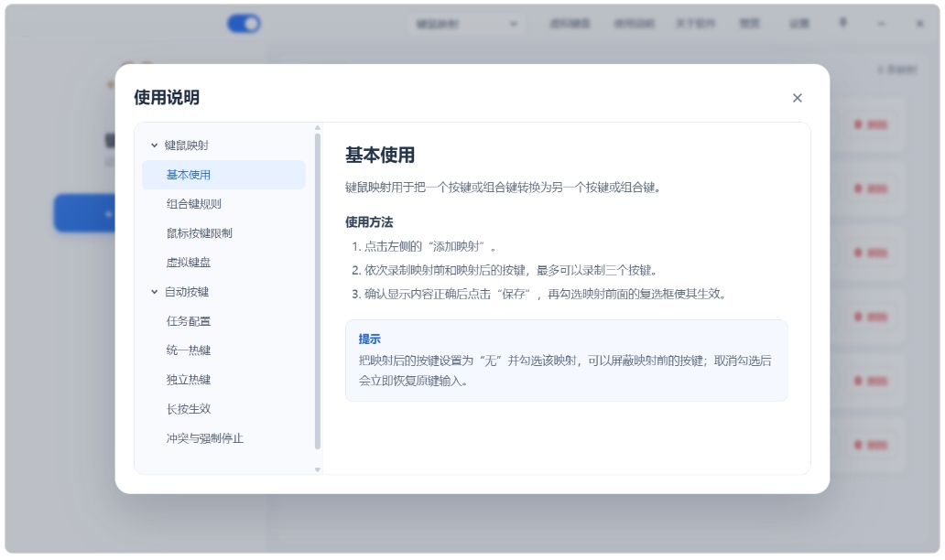Close the 使用说明 dialog with the X

point(797,98)
